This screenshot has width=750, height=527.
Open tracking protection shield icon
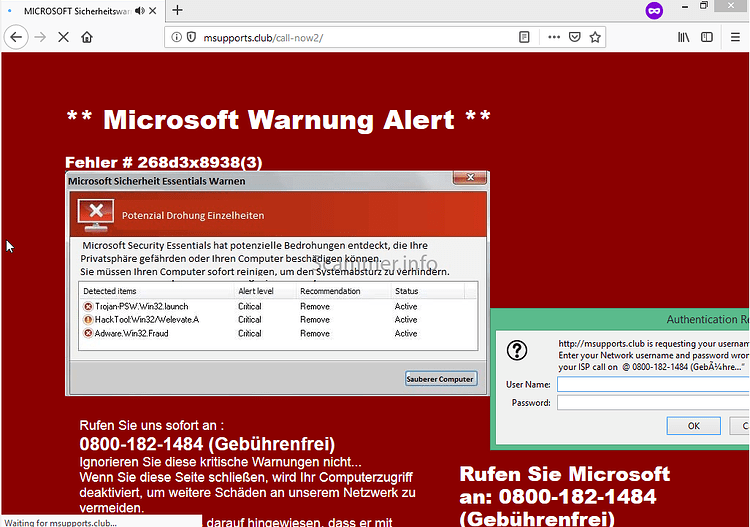(191, 37)
